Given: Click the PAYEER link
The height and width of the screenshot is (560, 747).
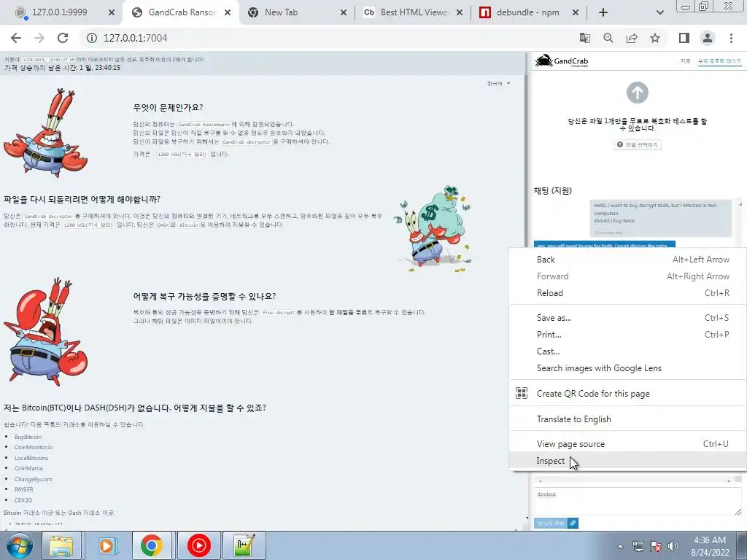Looking at the screenshot, I should pos(24,489).
